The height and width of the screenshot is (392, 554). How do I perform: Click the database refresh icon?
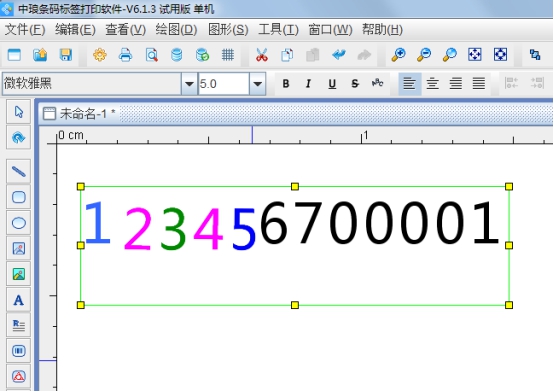point(202,55)
